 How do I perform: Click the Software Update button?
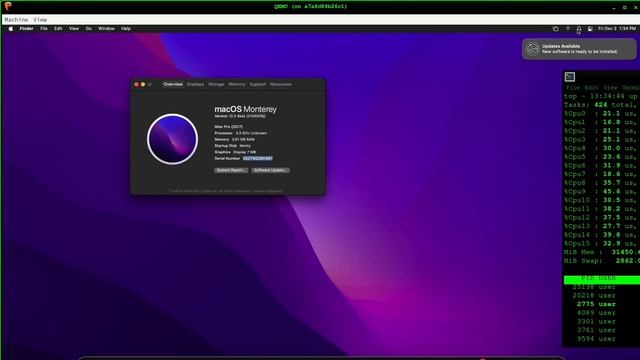(x=270, y=170)
